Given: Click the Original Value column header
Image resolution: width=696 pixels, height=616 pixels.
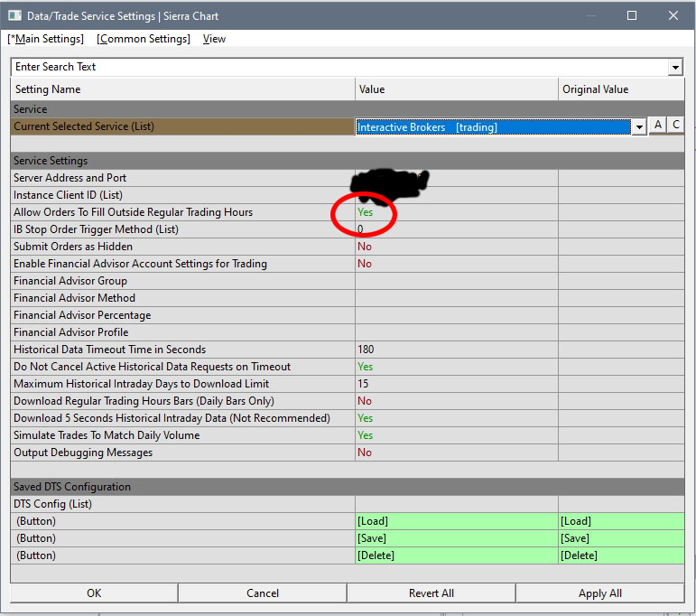Looking at the screenshot, I should 621,89.
